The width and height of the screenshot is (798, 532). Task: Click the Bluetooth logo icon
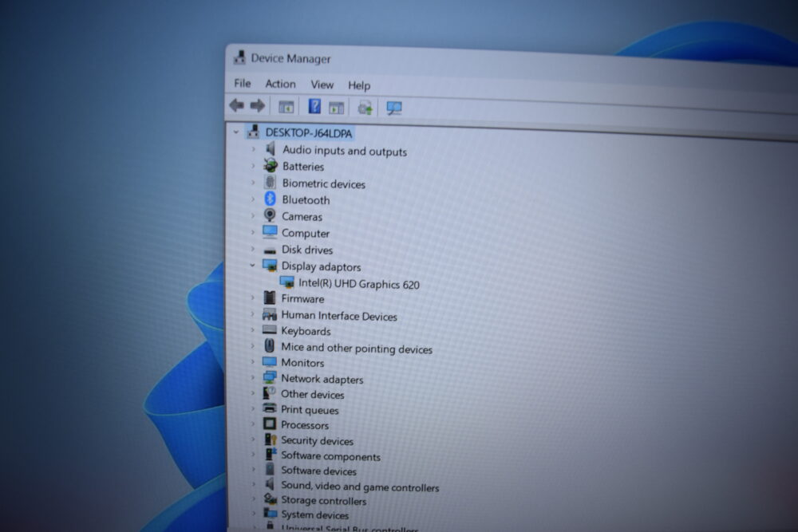[x=271, y=199]
